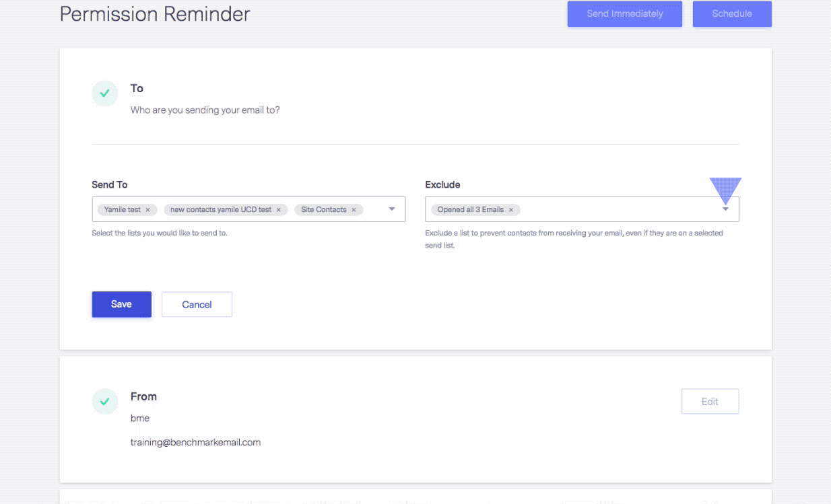Screen dimensions: 831x504
Task: Click the Schedule button
Action: 732,13
